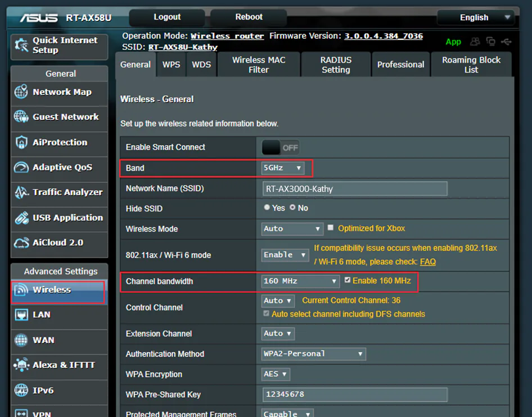Screen dimensions: 532x417
Task: Open the Roaming Block List tab
Action: pos(471,64)
